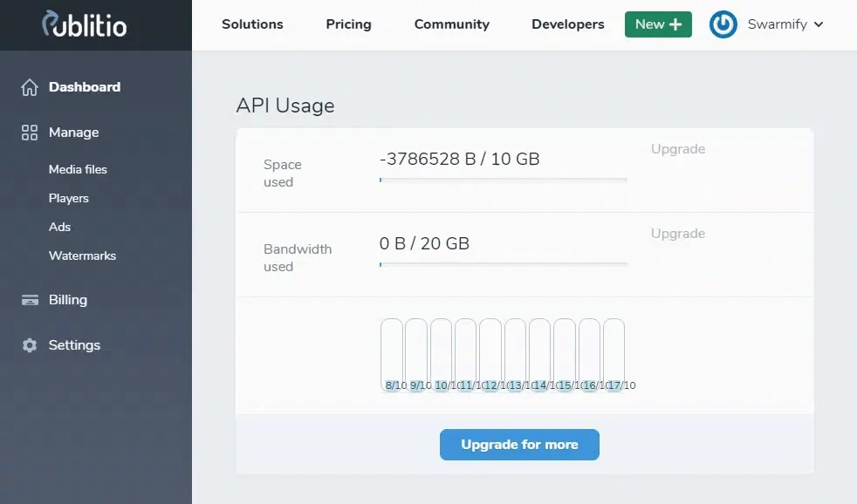Viewport: 857px width, 504px height.
Task: Open the Developers menu item
Action: click(567, 24)
